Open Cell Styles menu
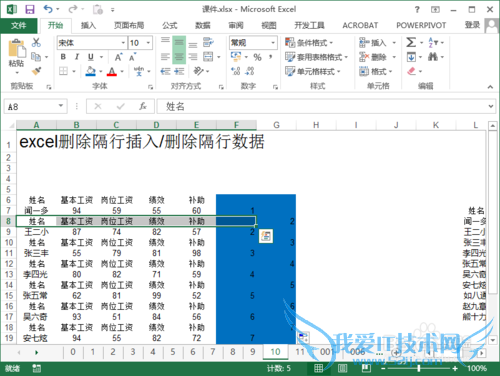 click(313, 71)
